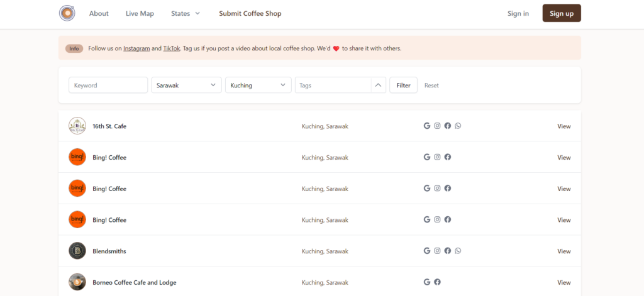Open the Submit Coffee Shop page
This screenshot has width=644, height=296.
[x=250, y=13]
